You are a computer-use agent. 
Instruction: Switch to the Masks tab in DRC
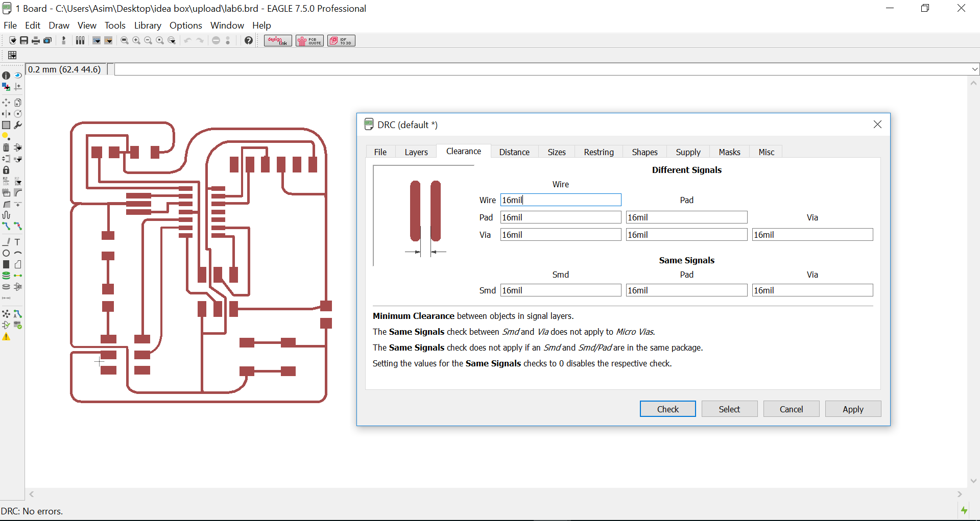coord(730,152)
